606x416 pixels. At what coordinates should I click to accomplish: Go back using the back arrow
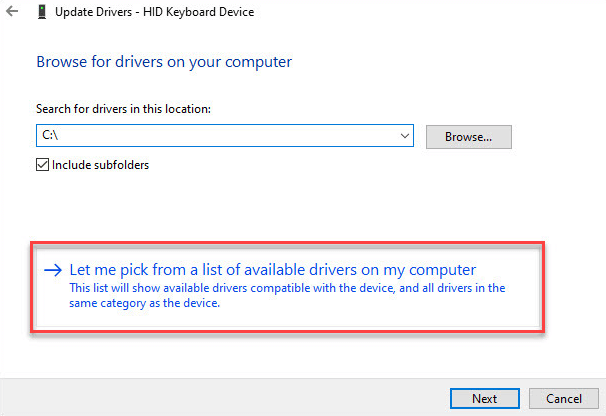click(12, 11)
